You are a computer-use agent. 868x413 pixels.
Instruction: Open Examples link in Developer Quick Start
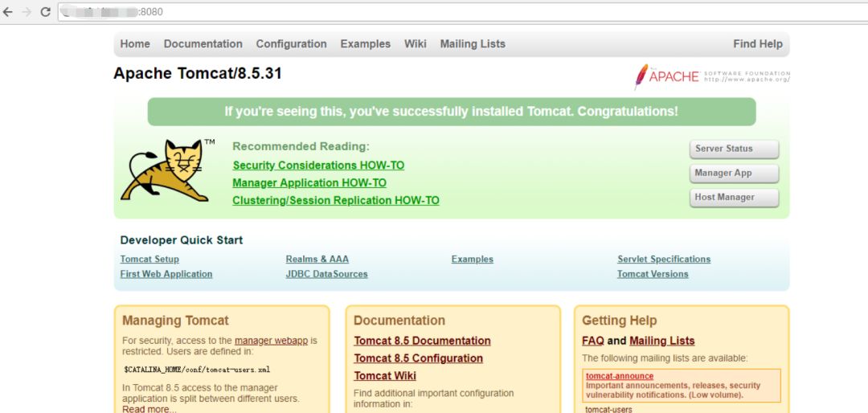tap(473, 259)
